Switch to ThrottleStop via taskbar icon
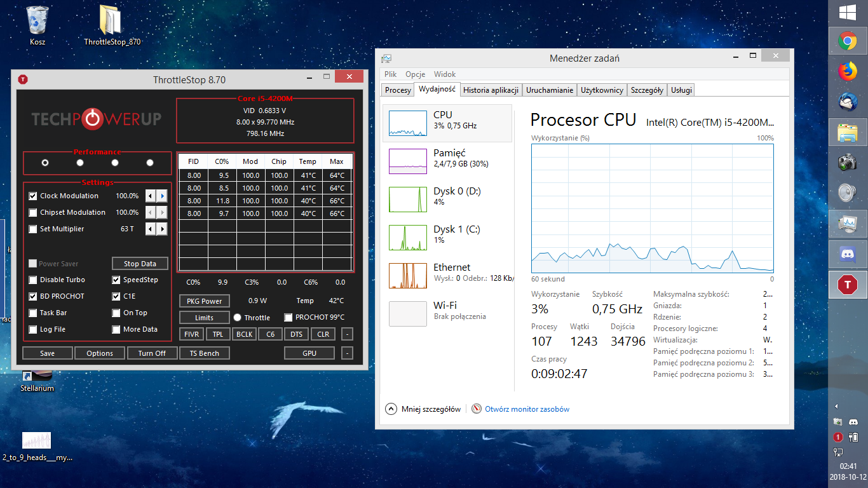This screenshot has width=868, height=488. tap(846, 284)
